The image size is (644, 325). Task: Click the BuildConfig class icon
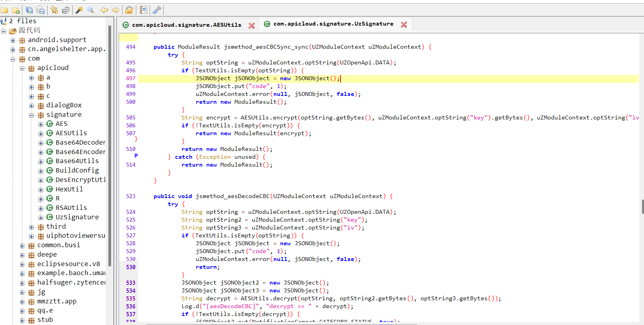tap(50, 170)
